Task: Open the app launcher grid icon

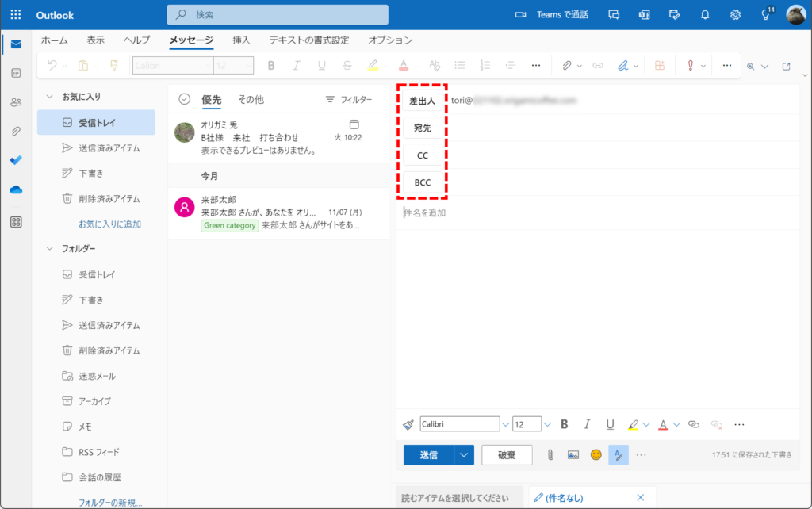Action: [x=16, y=15]
